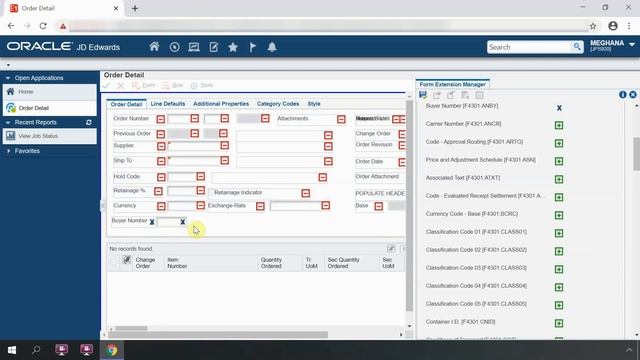This screenshot has width=640, height=360.
Task: Collapse the Recent Reports section
Action: point(8,122)
